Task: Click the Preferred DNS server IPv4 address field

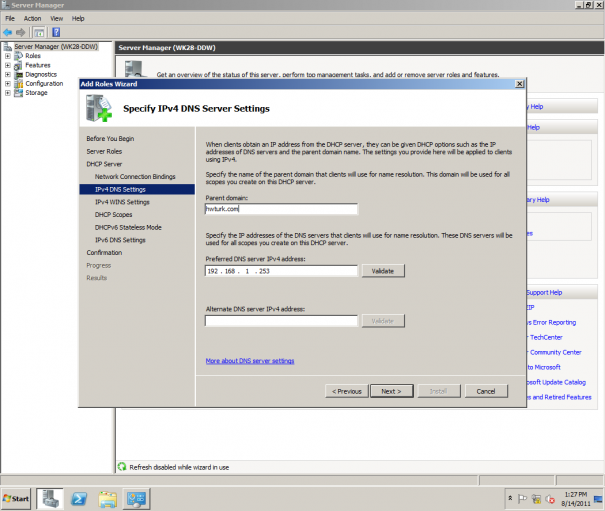Action: click(x=281, y=271)
